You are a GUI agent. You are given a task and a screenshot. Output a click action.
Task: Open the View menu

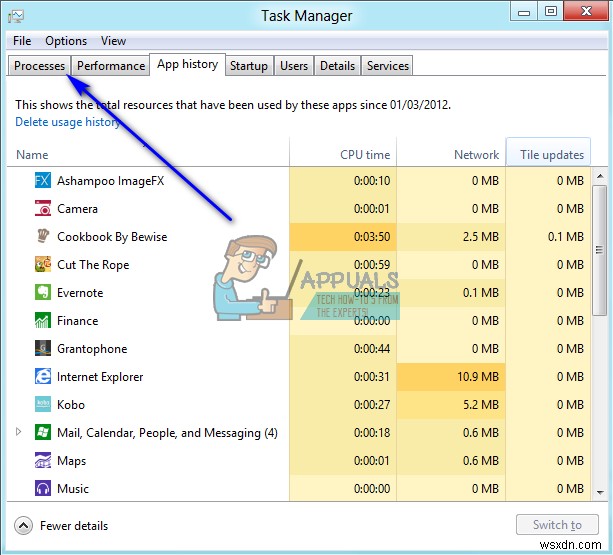[113, 41]
